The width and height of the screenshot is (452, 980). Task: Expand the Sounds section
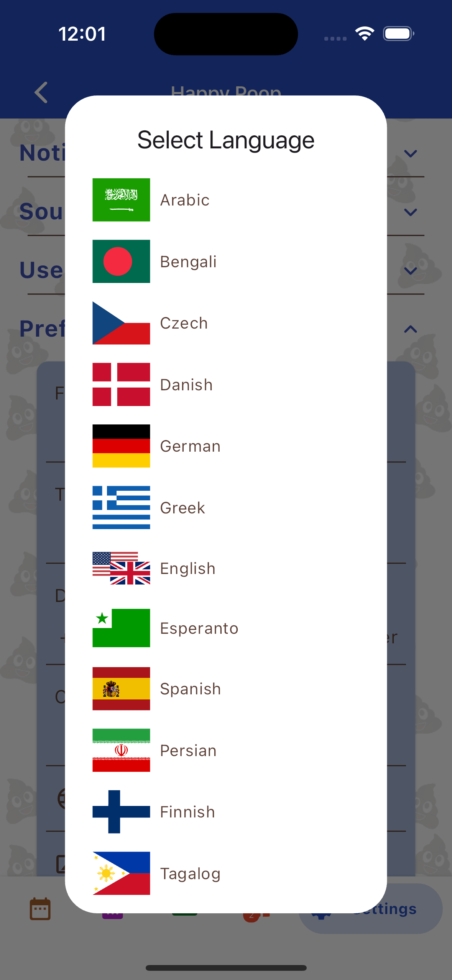click(410, 212)
